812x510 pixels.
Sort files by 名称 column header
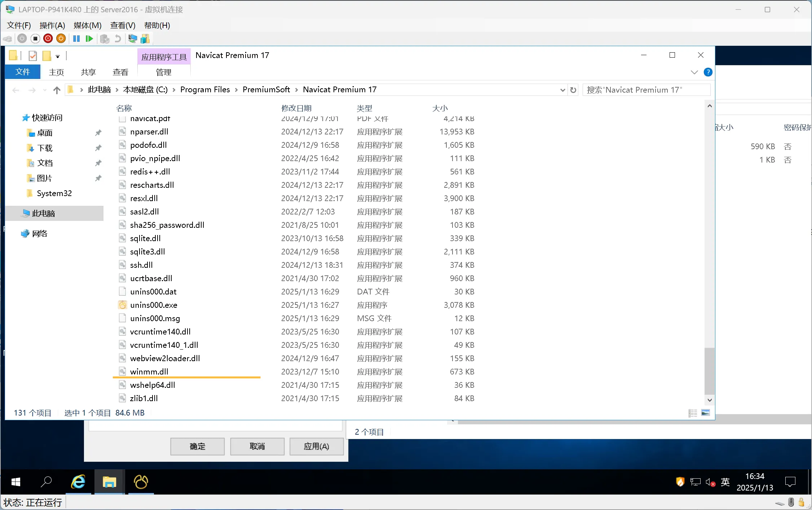tap(124, 108)
